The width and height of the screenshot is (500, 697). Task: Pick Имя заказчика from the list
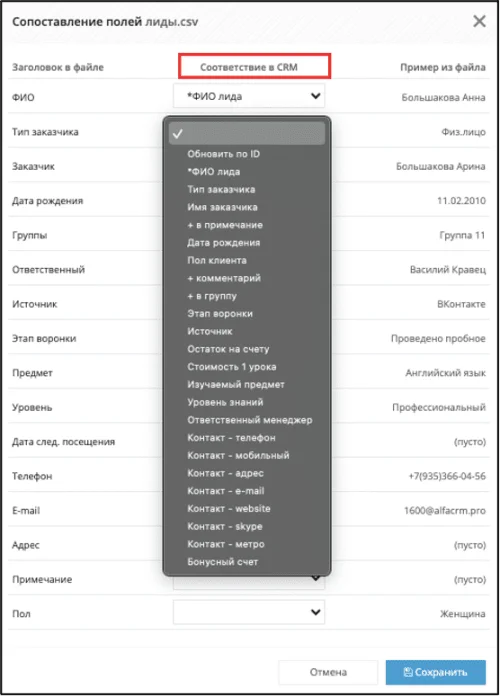(222, 207)
